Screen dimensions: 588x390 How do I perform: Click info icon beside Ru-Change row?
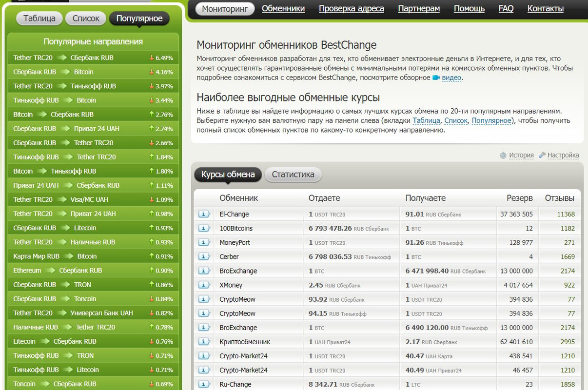[x=204, y=384]
